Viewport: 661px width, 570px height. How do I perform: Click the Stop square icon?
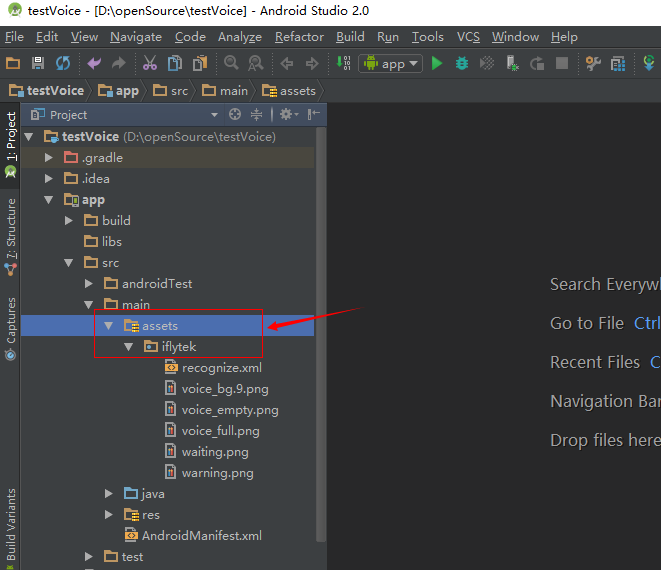(562, 63)
